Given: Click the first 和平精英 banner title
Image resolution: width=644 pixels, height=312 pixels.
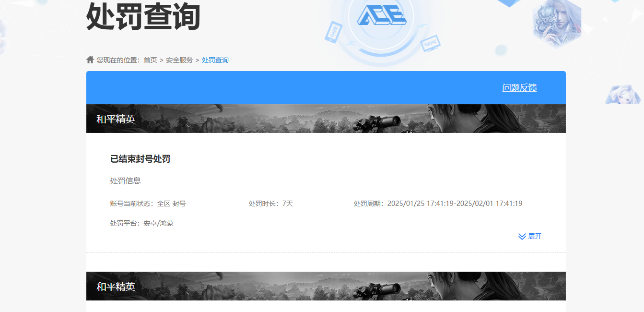Looking at the screenshot, I should (x=116, y=119).
